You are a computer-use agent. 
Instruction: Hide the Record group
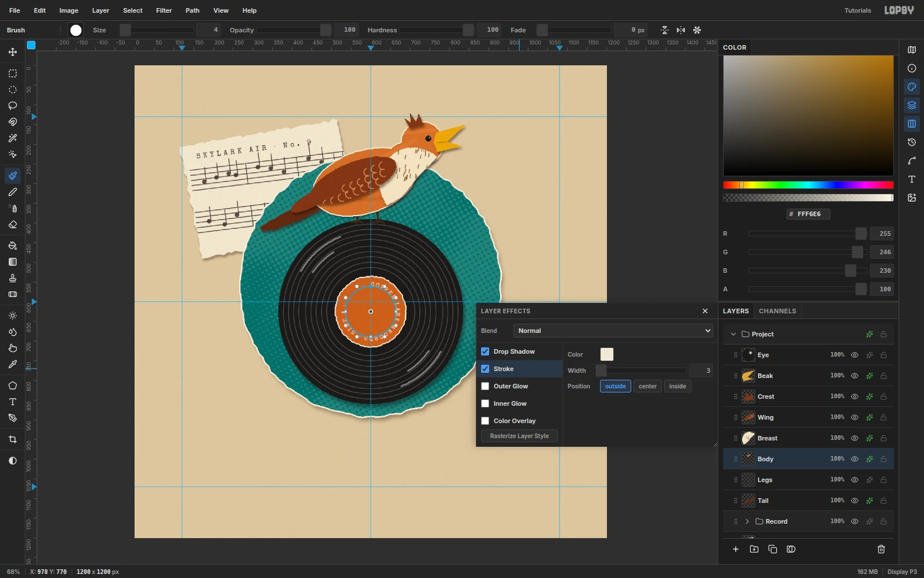[855, 521]
